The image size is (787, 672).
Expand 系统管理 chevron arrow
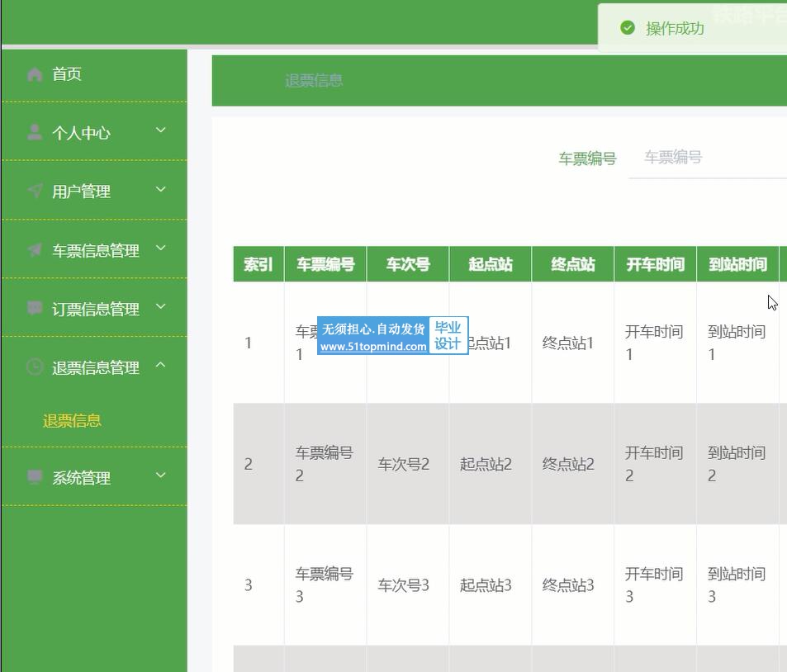(160, 475)
